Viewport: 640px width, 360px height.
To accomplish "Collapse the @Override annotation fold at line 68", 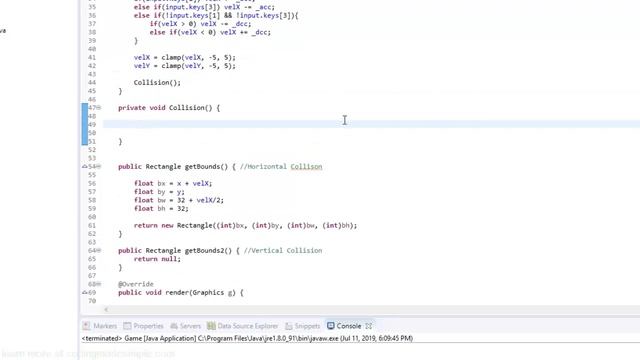I will point(99,284).
